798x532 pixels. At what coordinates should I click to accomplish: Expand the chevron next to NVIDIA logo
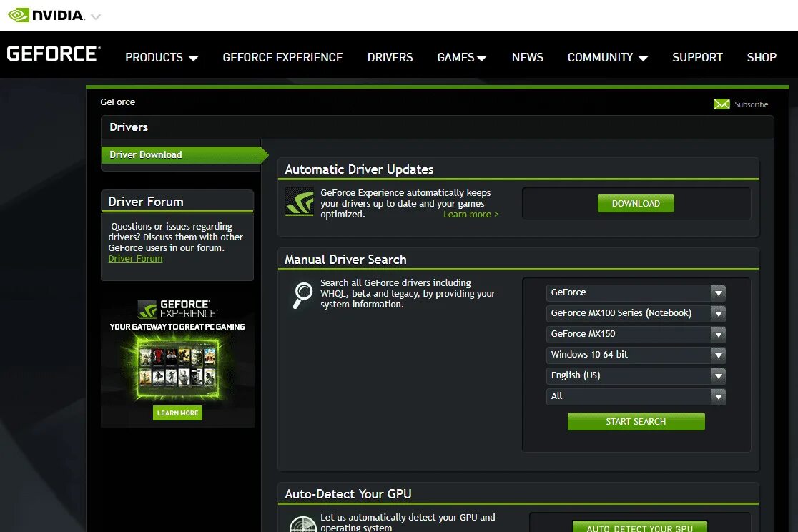[96, 16]
